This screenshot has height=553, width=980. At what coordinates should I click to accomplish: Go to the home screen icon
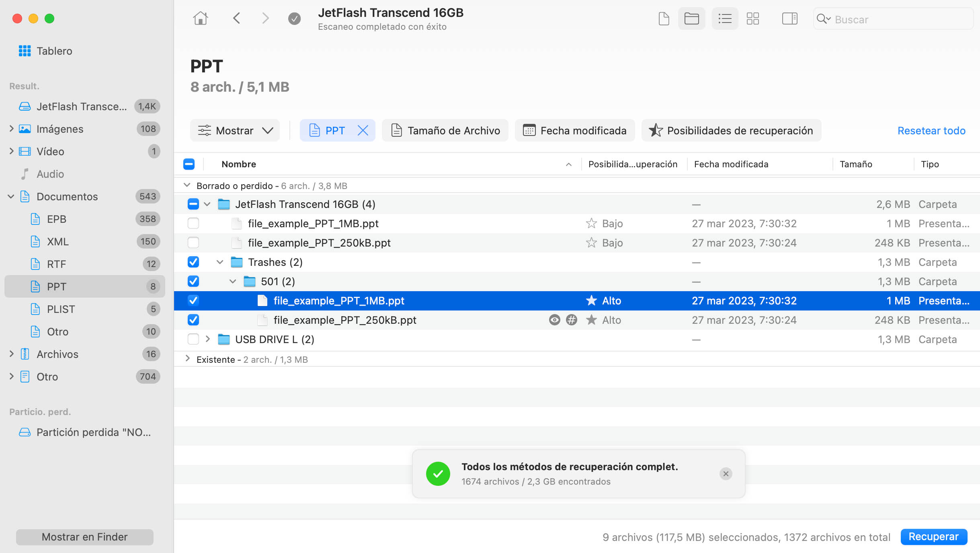[x=200, y=19]
